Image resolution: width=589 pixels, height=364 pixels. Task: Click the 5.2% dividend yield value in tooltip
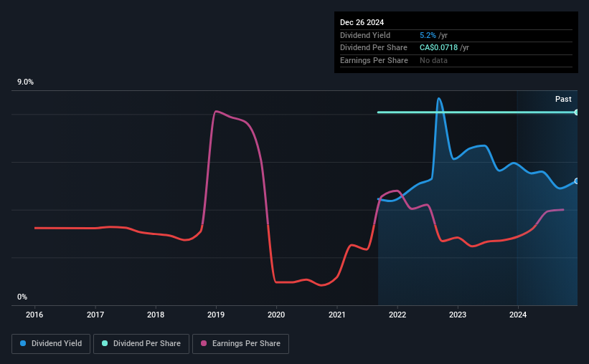[x=428, y=35]
